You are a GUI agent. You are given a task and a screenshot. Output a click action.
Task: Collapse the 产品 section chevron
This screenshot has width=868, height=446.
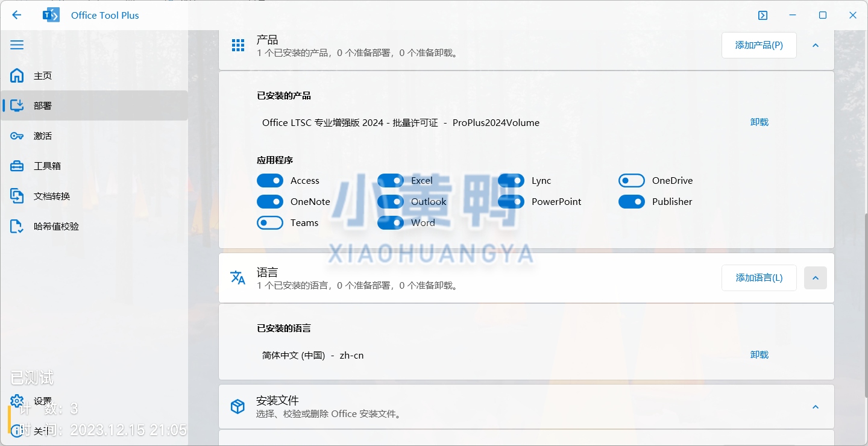click(816, 45)
